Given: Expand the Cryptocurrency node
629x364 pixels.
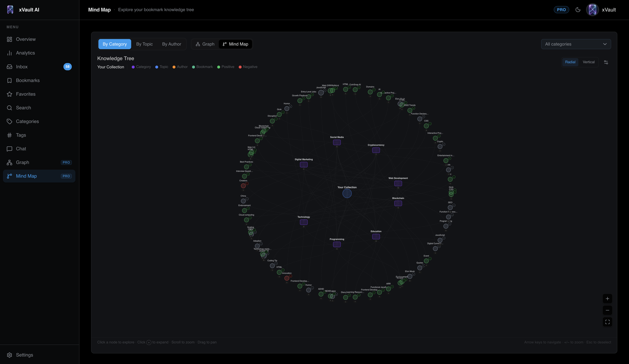Looking at the screenshot, I should click(x=376, y=150).
